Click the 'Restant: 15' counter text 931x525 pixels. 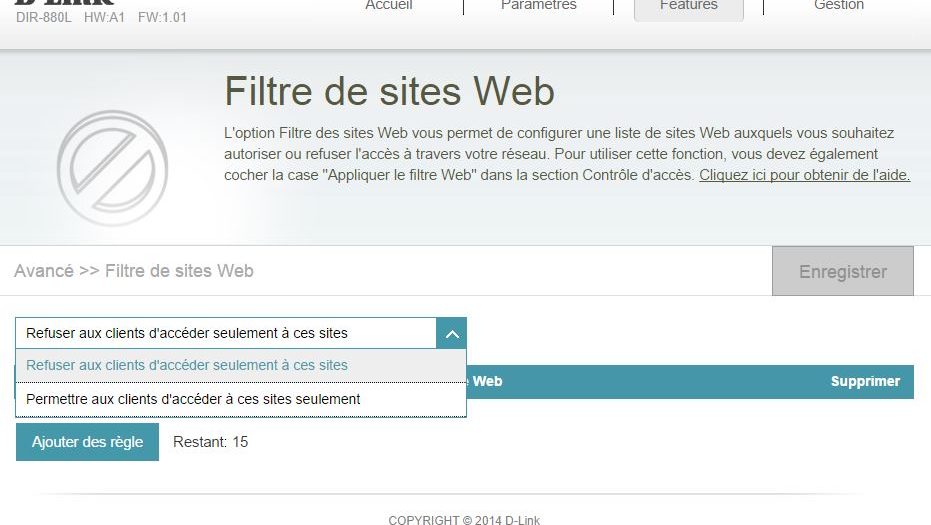click(x=210, y=442)
